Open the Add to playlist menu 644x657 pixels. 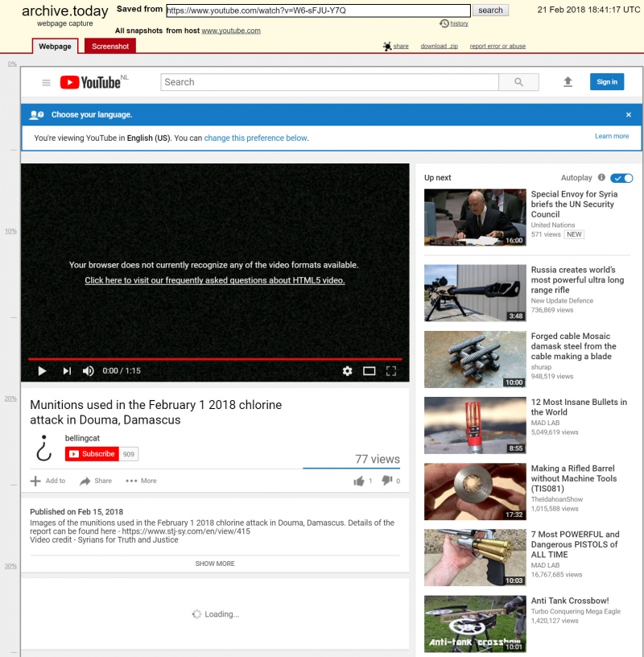pyautogui.click(x=48, y=481)
